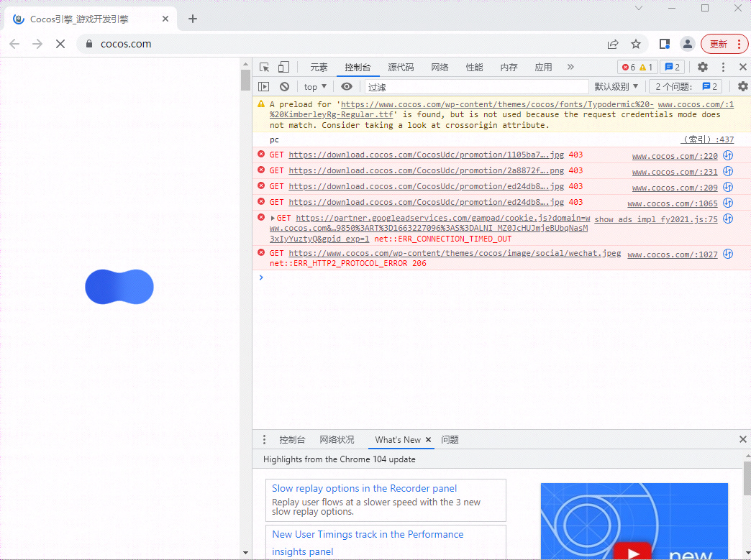Toggle the browser side panel icon
This screenshot has height=560, width=751.
[x=664, y=44]
